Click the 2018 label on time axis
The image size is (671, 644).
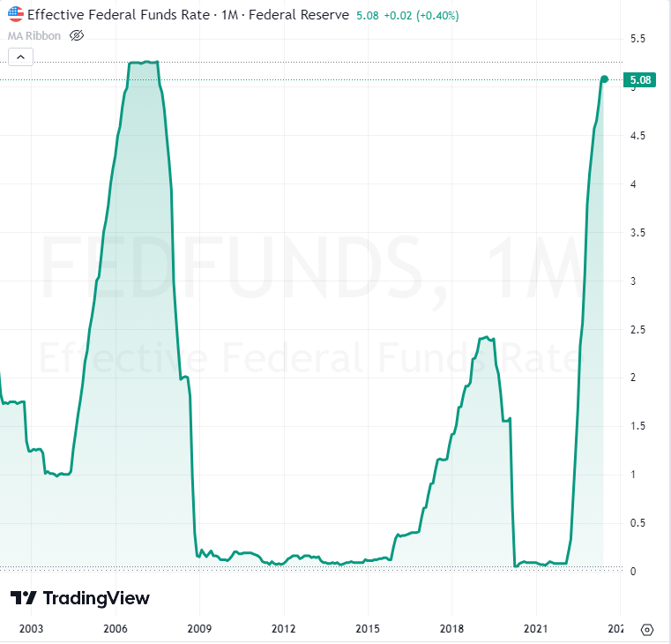pos(451,629)
